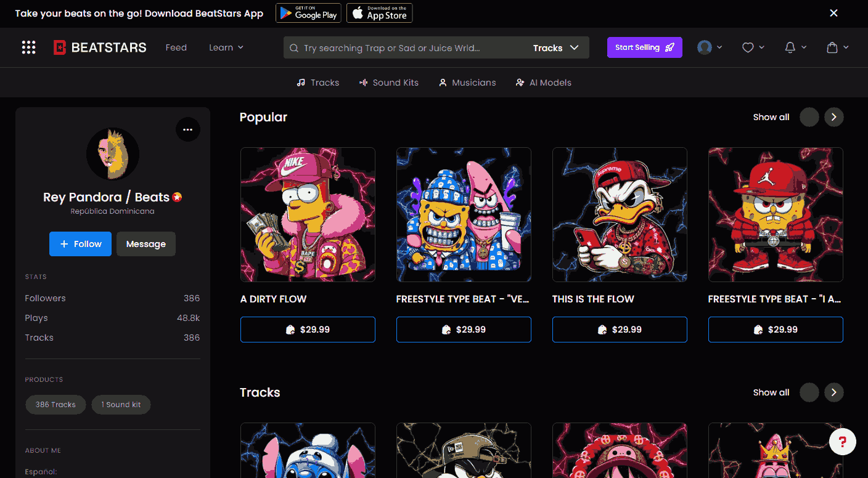The width and height of the screenshot is (868, 478).
Task: Click the Followers stat row
Action: click(x=113, y=298)
